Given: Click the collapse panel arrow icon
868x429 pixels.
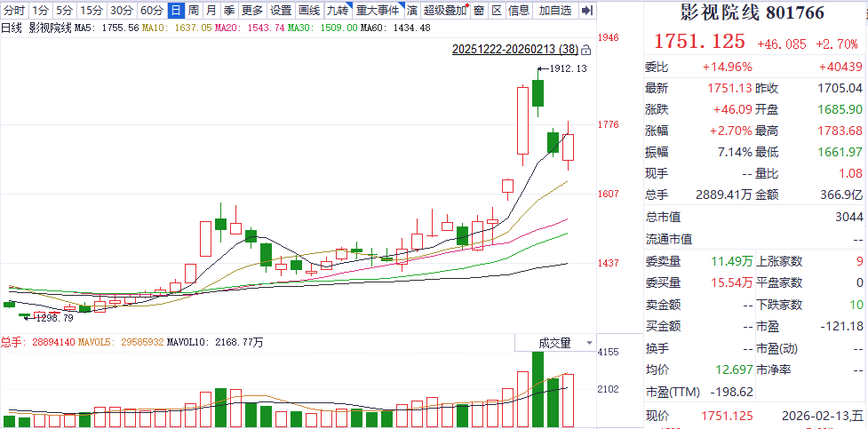Looking at the screenshot, I should [x=586, y=11].
